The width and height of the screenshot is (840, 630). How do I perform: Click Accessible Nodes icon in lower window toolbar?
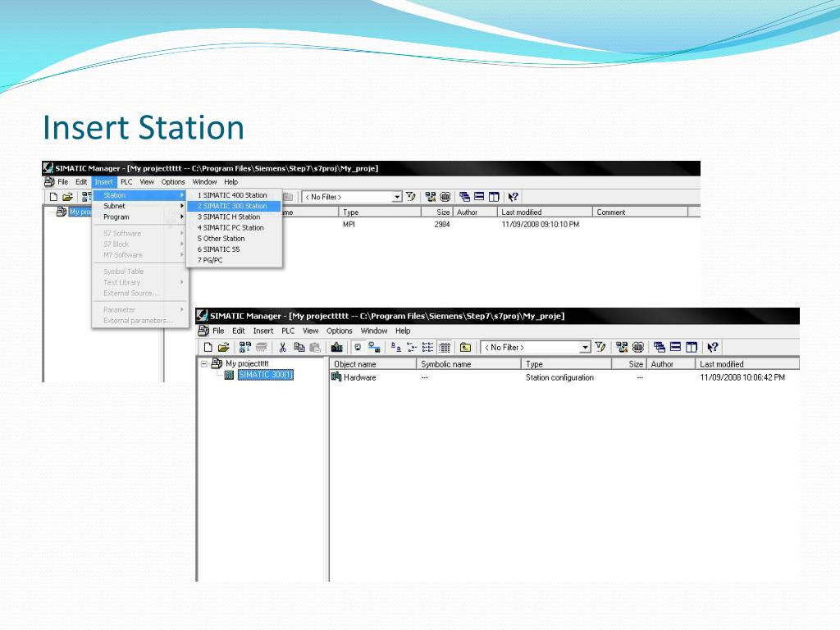(x=244, y=347)
